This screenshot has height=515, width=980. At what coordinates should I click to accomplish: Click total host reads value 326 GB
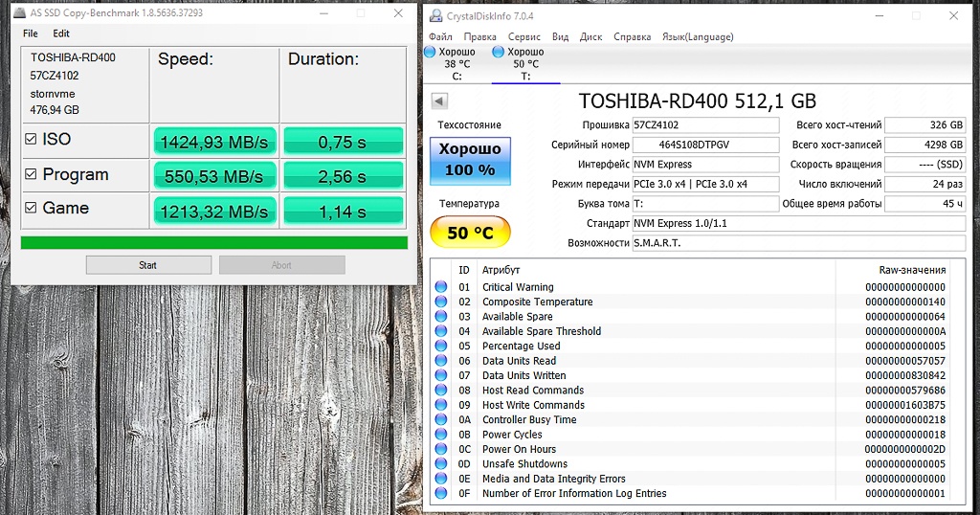[925, 125]
